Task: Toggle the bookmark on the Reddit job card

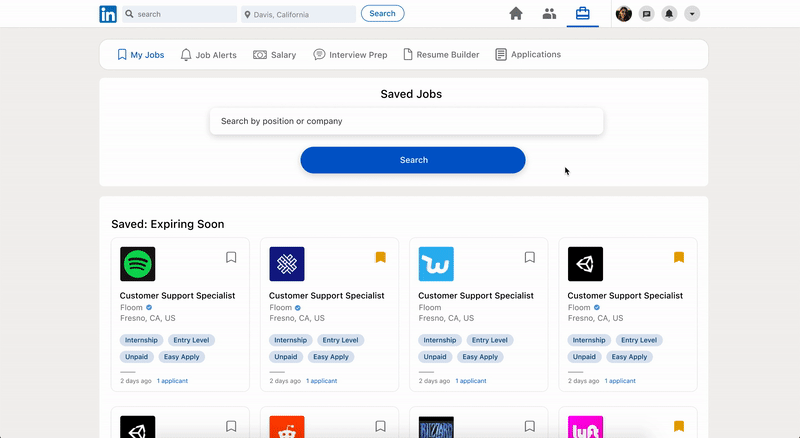Action: point(381,426)
